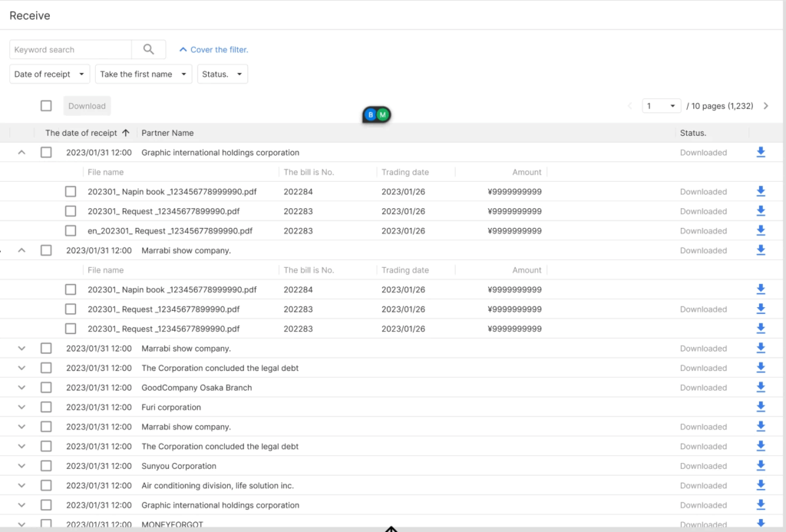The width and height of the screenshot is (786, 532).
Task: Click the Downloaded status of GoodCompany Osaka Branch
Action: coord(703,388)
